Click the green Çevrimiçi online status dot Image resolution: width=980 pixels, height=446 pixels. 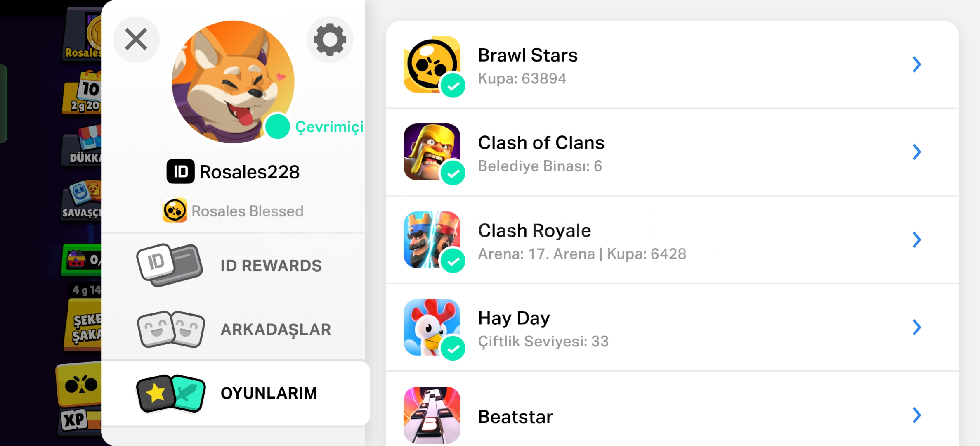pos(277,127)
